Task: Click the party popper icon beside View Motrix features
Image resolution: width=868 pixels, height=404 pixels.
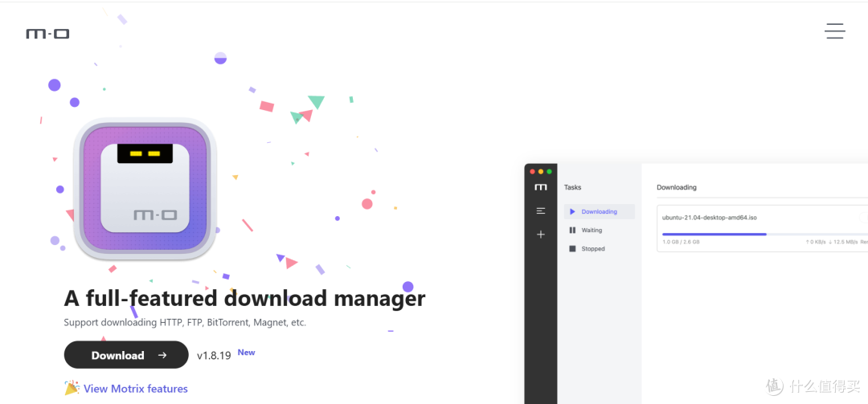Action: click(x=72, y=387)
